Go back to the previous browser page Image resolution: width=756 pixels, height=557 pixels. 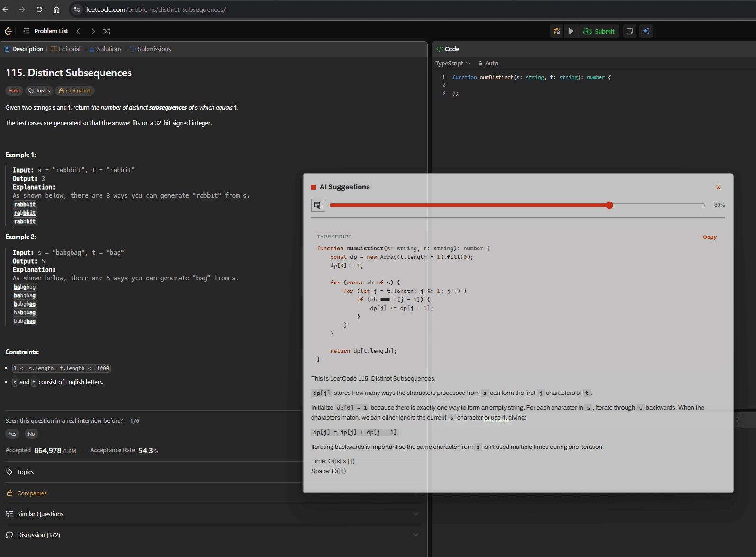pyautogui.click(x=6, y=9)
